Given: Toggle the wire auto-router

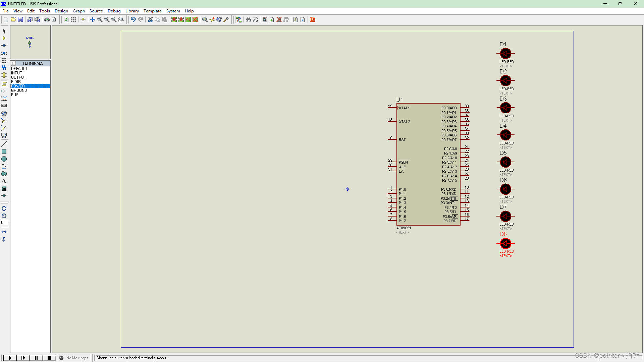Looking at the screenshot, I should (x=238, y=19).
